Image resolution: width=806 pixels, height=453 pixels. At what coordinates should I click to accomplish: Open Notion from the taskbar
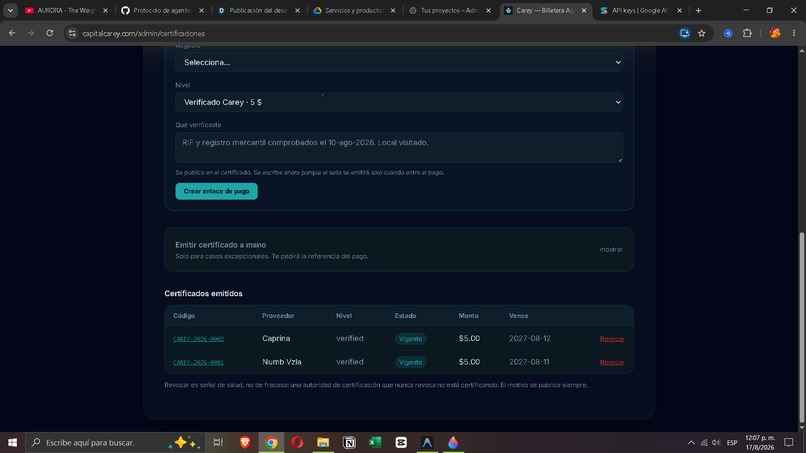[349, 442]
